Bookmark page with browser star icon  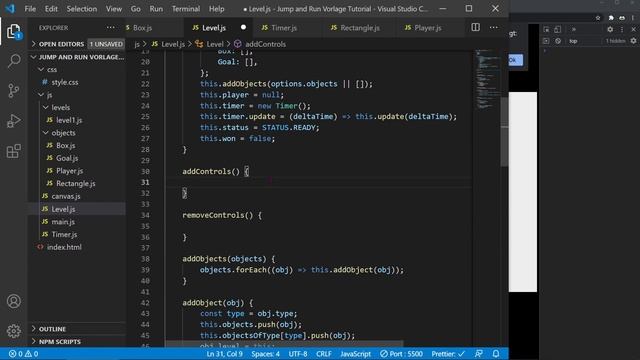click(598, 18)
